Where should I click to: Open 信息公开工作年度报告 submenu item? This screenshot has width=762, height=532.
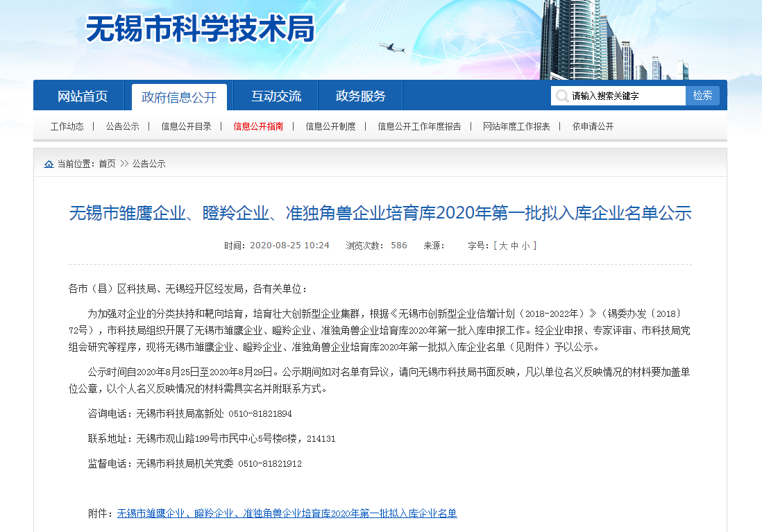pyautogui.click(x=419, y=126)
